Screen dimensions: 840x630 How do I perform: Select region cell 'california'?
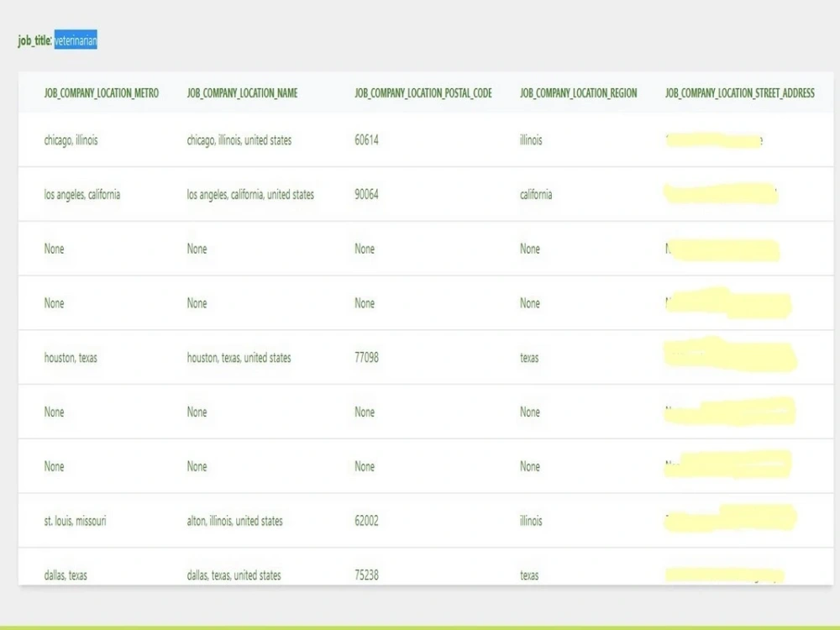point(536,195)
